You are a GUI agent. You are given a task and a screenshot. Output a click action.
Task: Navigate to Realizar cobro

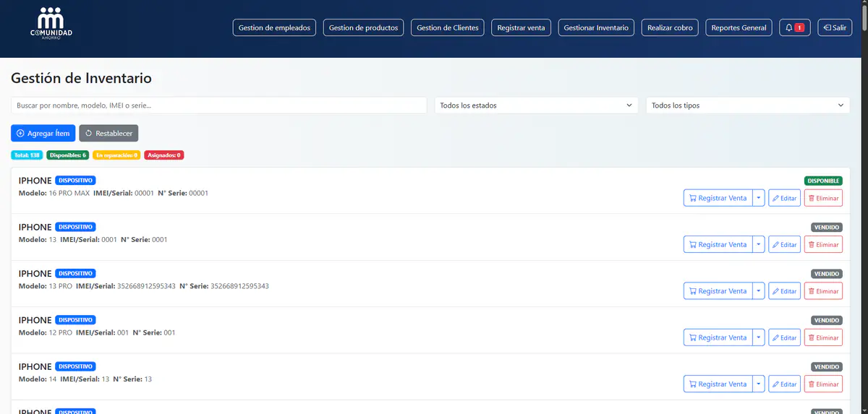pyautogui.click(x=670, y=27)
